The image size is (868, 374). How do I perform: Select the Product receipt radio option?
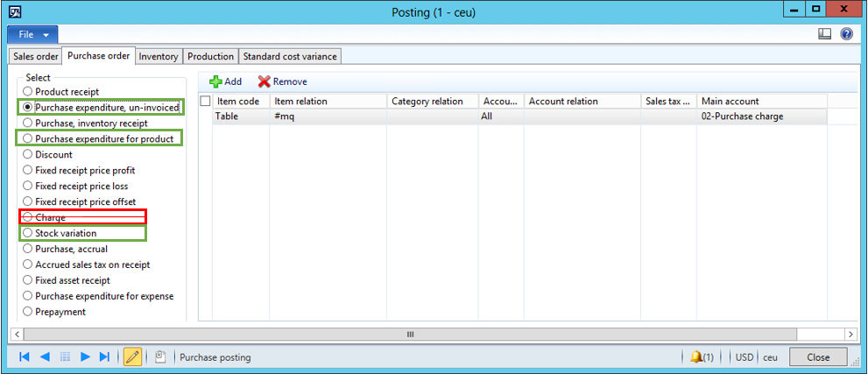click(x=28, y=91)
